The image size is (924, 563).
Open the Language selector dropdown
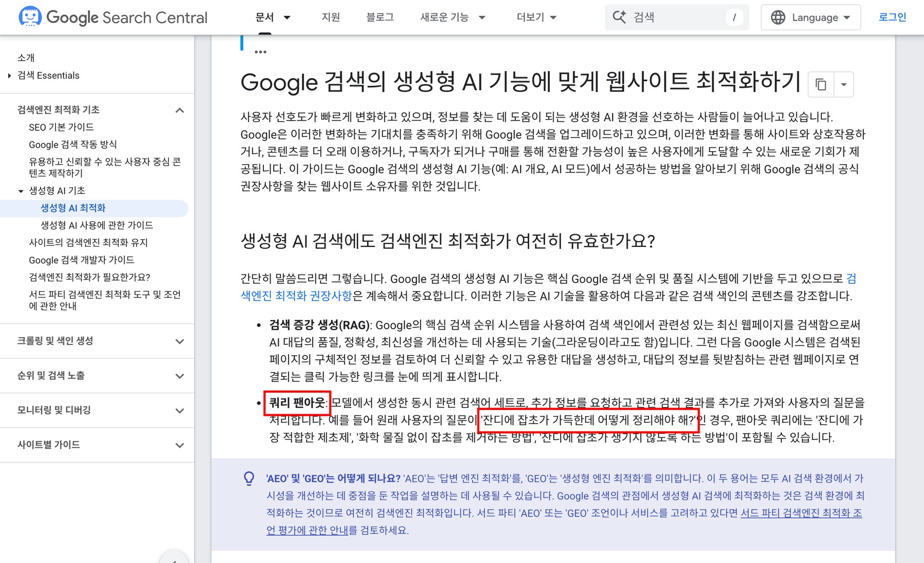[x=811, y=17]
